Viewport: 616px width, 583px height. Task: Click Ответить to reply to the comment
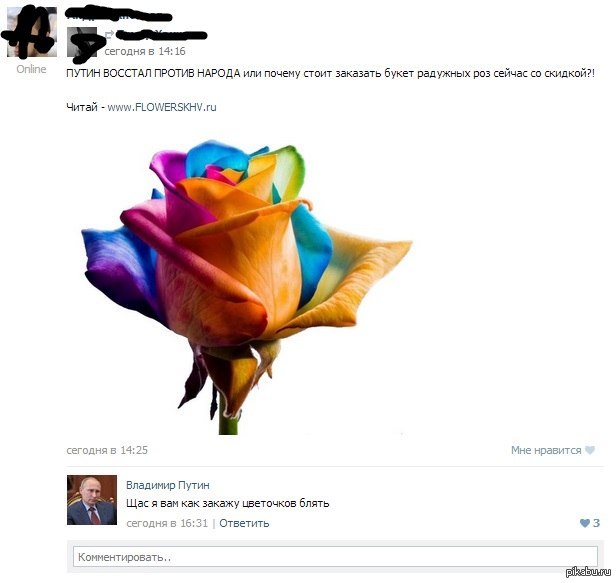point(244,523)
